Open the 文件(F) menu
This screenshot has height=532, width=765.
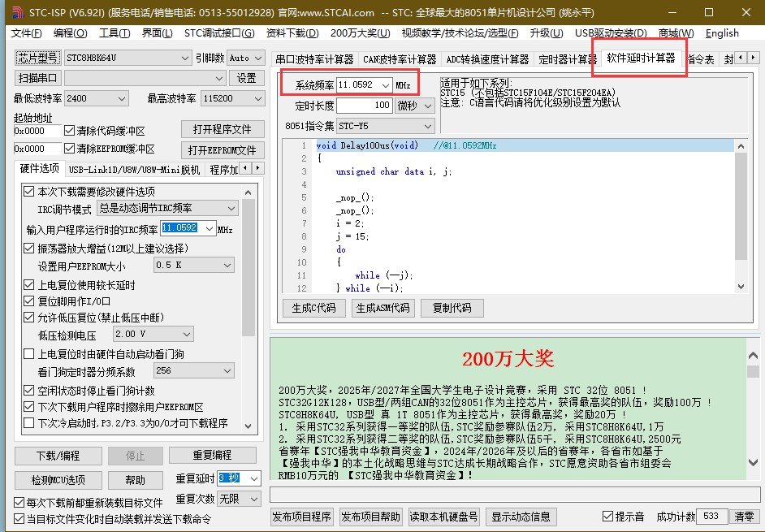27,33
